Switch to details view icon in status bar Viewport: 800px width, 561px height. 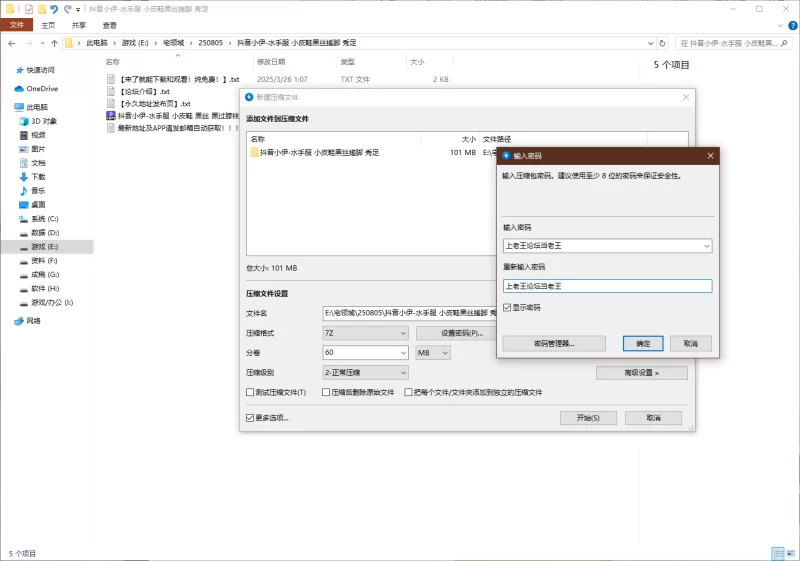tap(778, 553)
